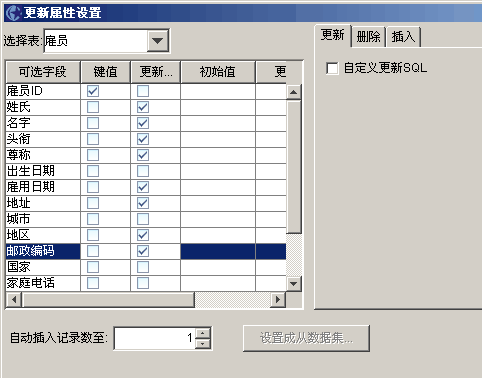Screen dimensions: 482x378
Task: Click the horizontal scroll right arrow
Action: pos(278,300)
